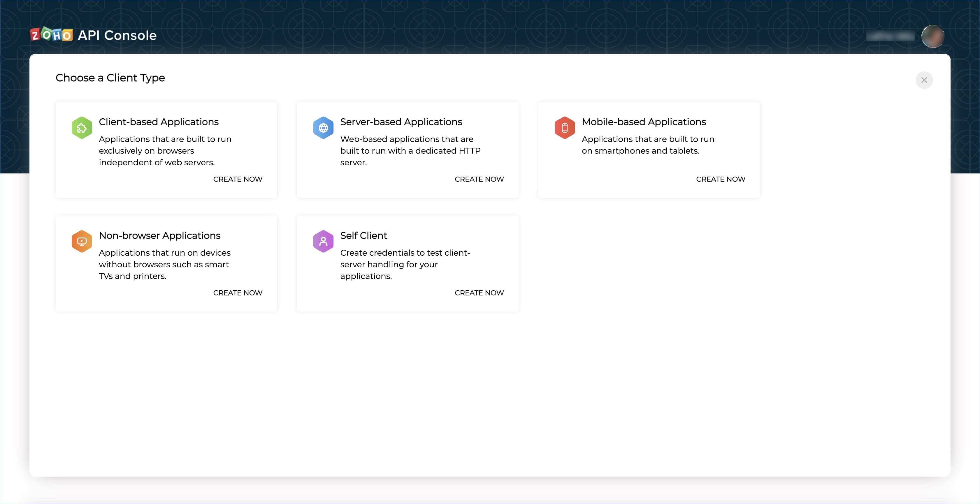Click the red Mobile-based Applications phone icon
Screen dimensions: 980x504
coord(565,128)
